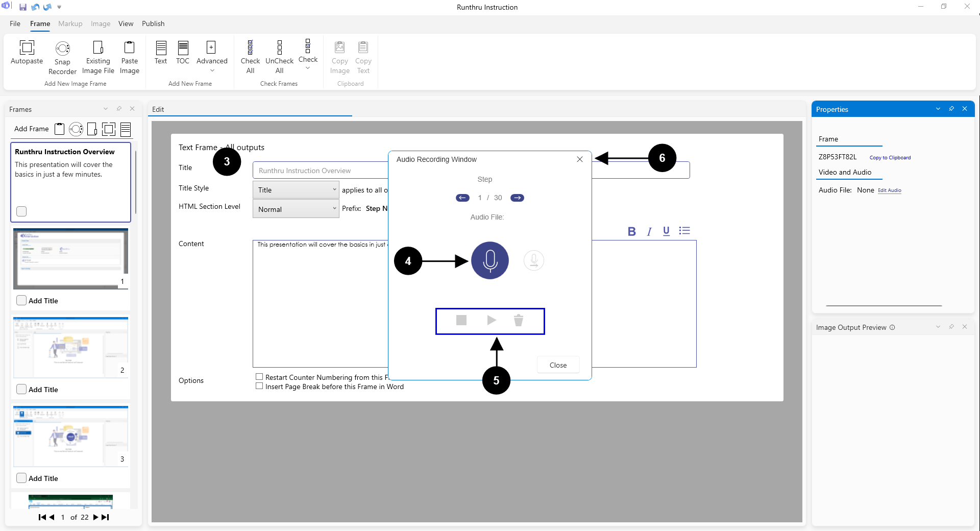Click Close in the Audio Recording Window
This screenshot has height=531, width=980.
click(x=558, y=365)
